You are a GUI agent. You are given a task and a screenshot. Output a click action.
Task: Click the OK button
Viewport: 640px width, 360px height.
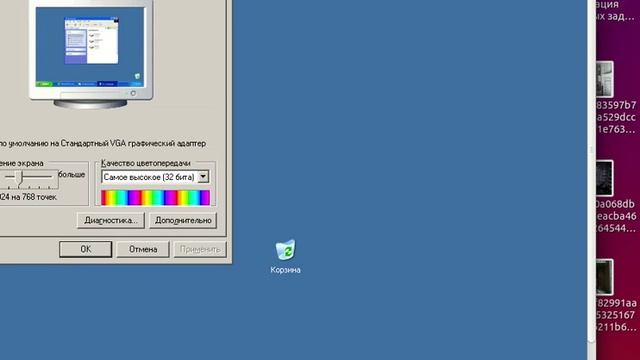point(85,249)
